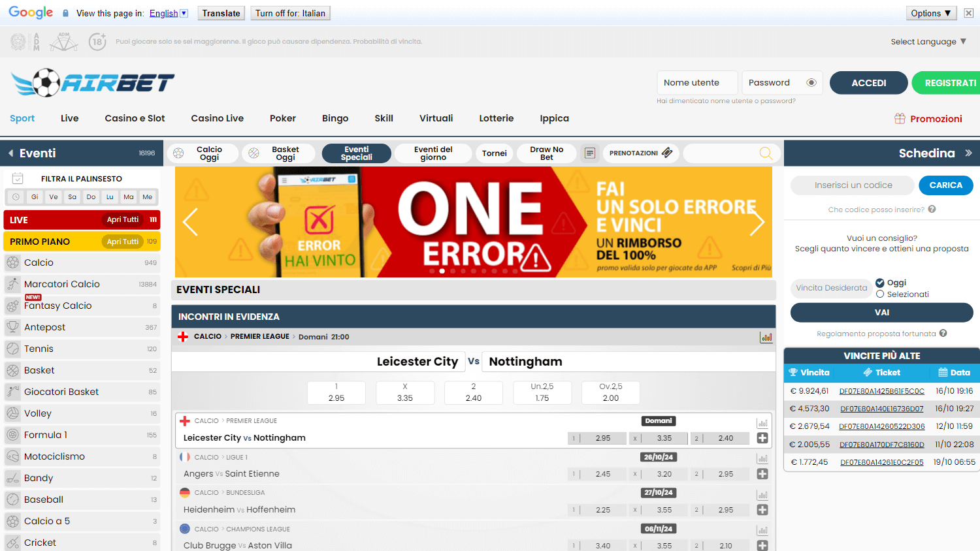This screenshot has height=551, width=980.
Task: Select second banner carousel dot
Action: coord(442,271)
